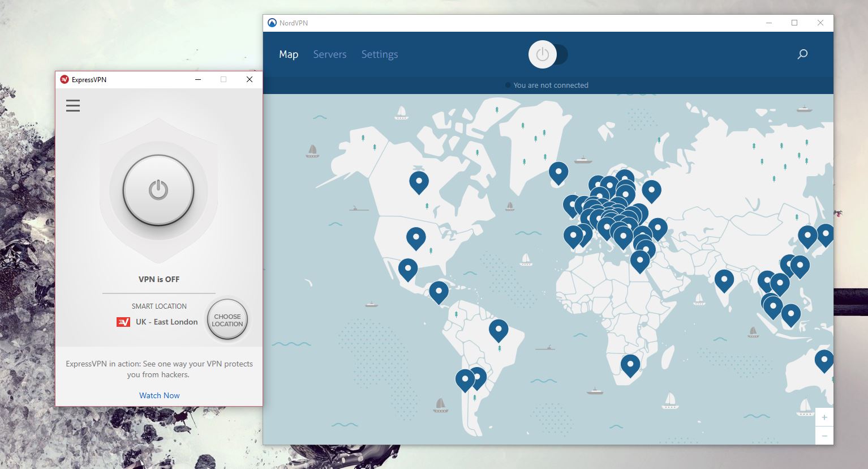The image size is (868, 469).
Task: Select the server pin over Ireland
Action: click(x=571, y=205)
